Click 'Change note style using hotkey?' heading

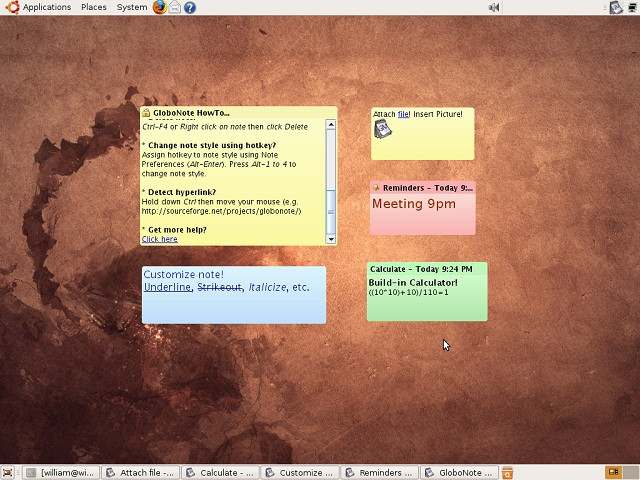(212, 145)
